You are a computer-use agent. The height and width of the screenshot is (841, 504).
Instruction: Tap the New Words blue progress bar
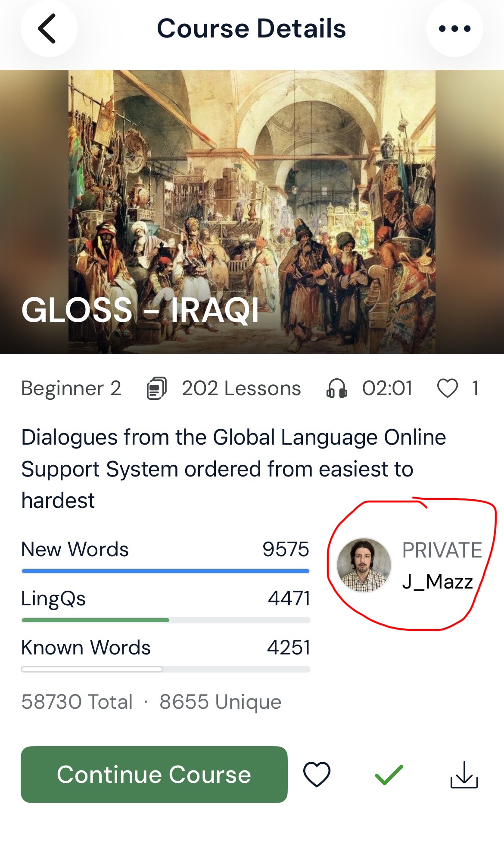pos(165,571)
